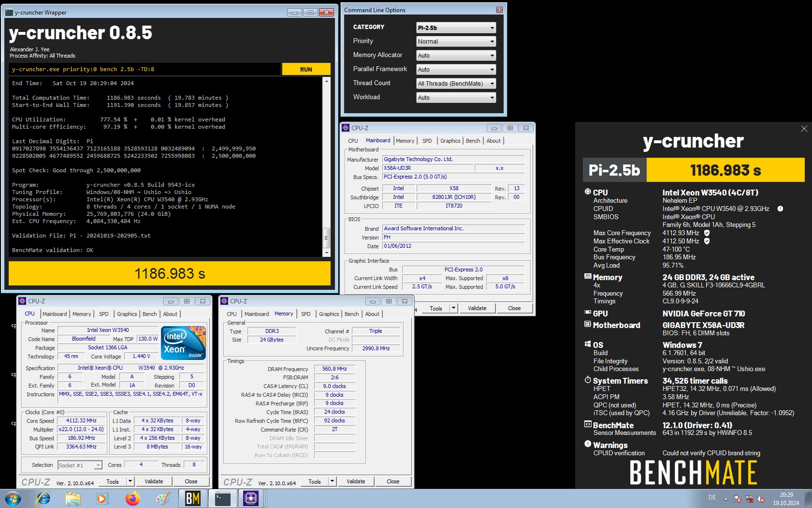Open the Windows Start orb
Image resolution: width=812 pixels, height=508 pixels.
coord(13,498)
